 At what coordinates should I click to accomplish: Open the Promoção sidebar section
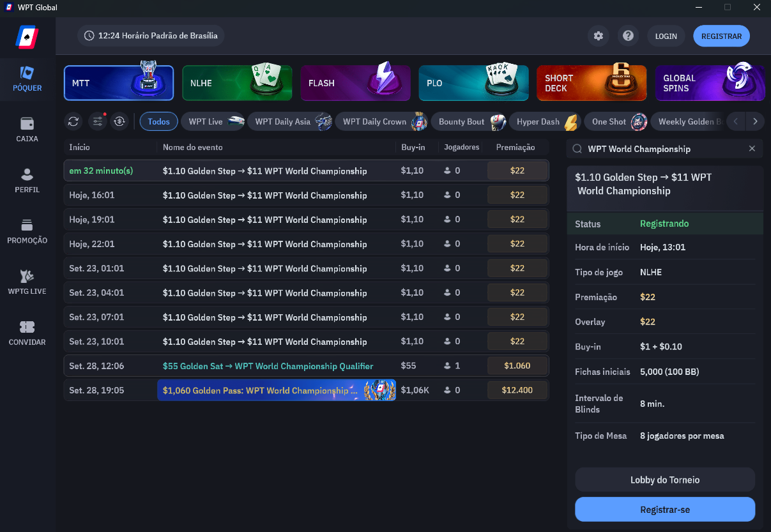coord(27,231)
